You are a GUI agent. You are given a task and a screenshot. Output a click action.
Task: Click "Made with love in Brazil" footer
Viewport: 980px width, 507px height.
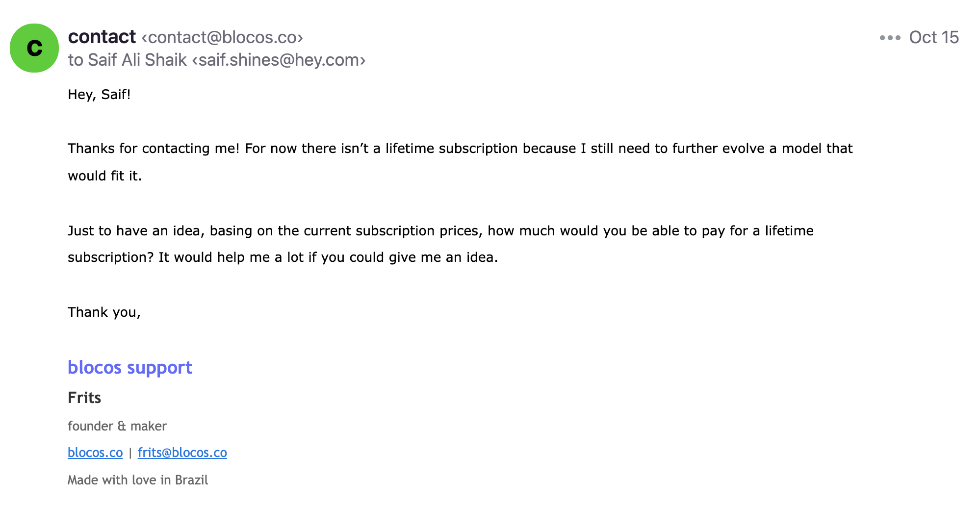click(138, 480)
